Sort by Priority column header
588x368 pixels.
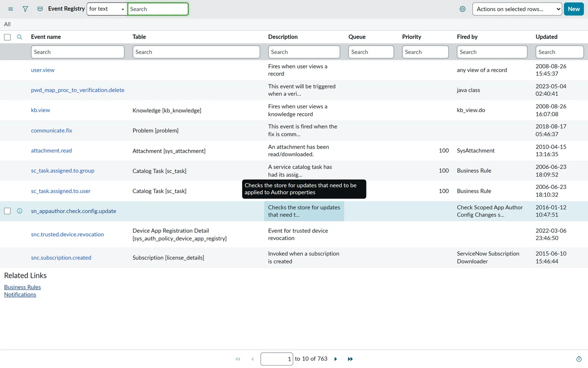pos(412,37)
